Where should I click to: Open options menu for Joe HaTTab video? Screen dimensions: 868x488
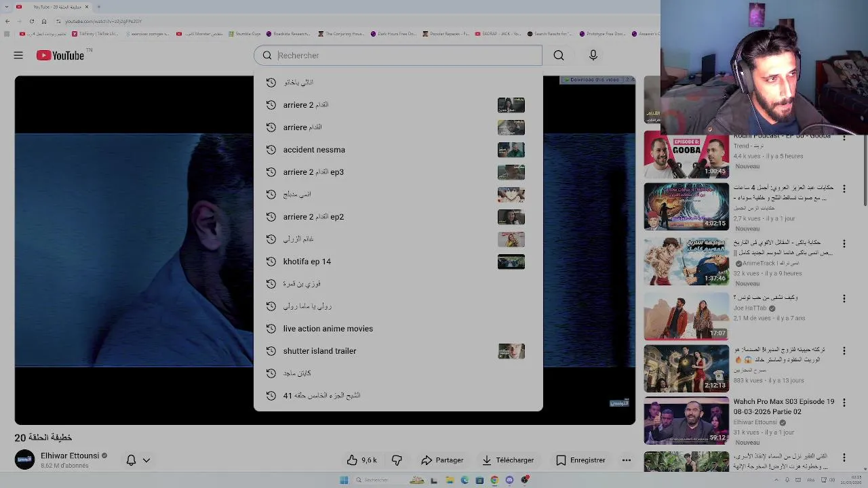844,299
